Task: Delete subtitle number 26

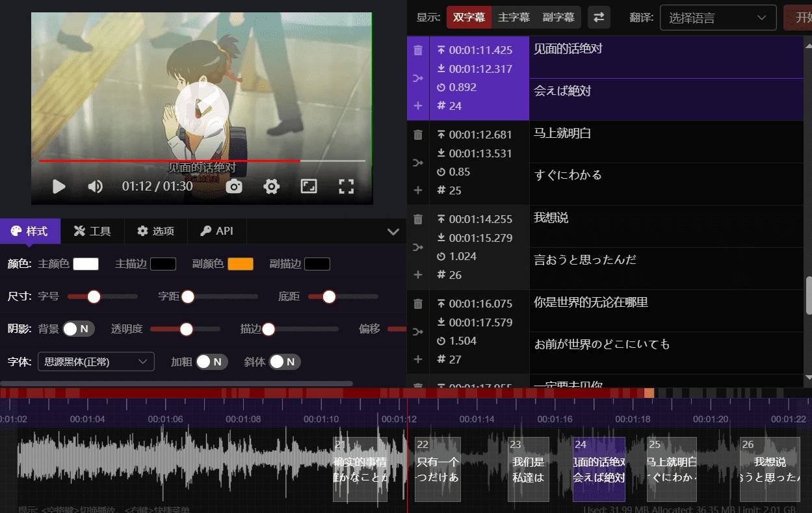Action: coord(418,219)
